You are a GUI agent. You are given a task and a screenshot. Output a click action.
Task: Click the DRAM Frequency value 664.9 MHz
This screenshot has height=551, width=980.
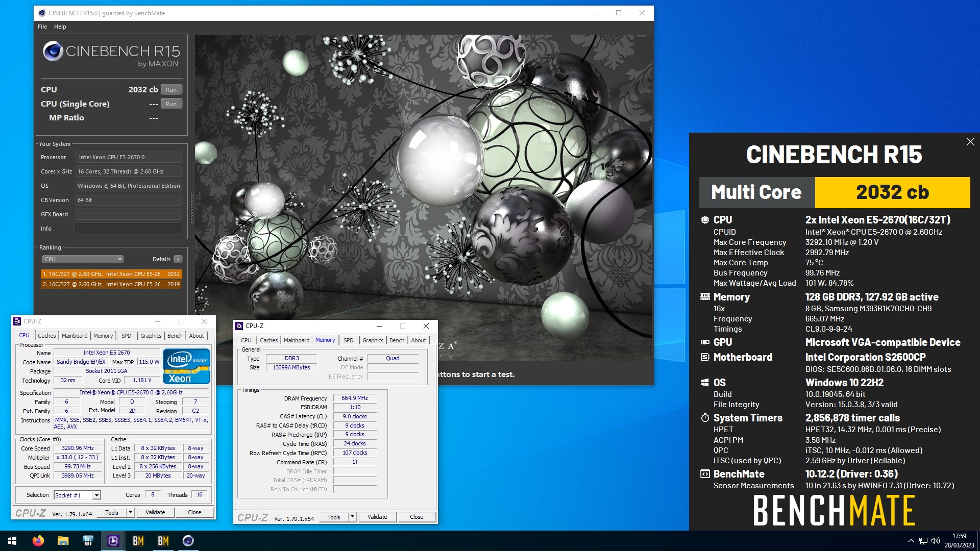(x=355, y=398)
